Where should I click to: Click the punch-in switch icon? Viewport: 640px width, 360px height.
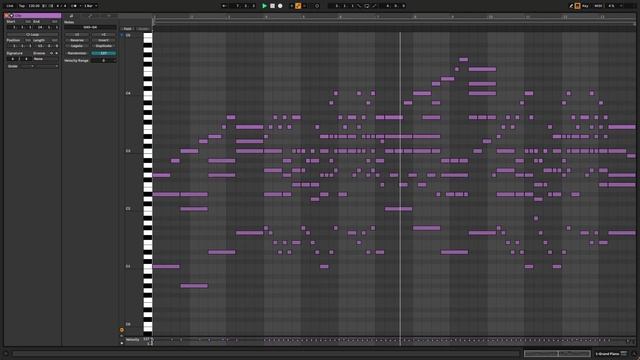click(x=359, y=6)
